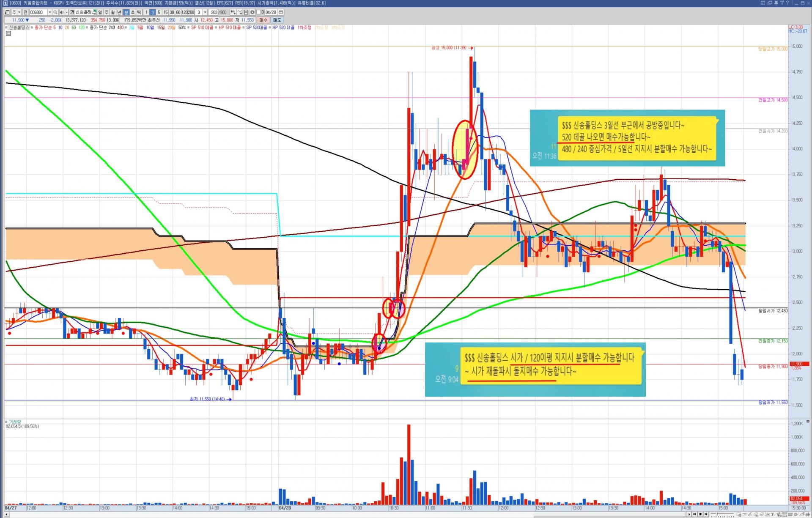Open the date calendar picker icon

[281, 12]
